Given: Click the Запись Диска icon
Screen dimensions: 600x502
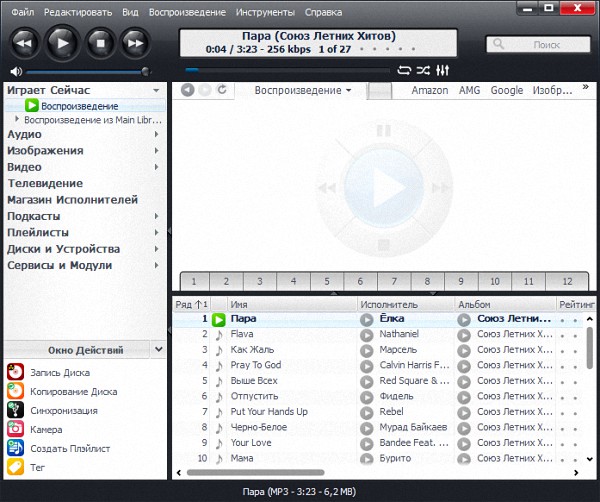Looking at the screenshot, I should (16, 373).
